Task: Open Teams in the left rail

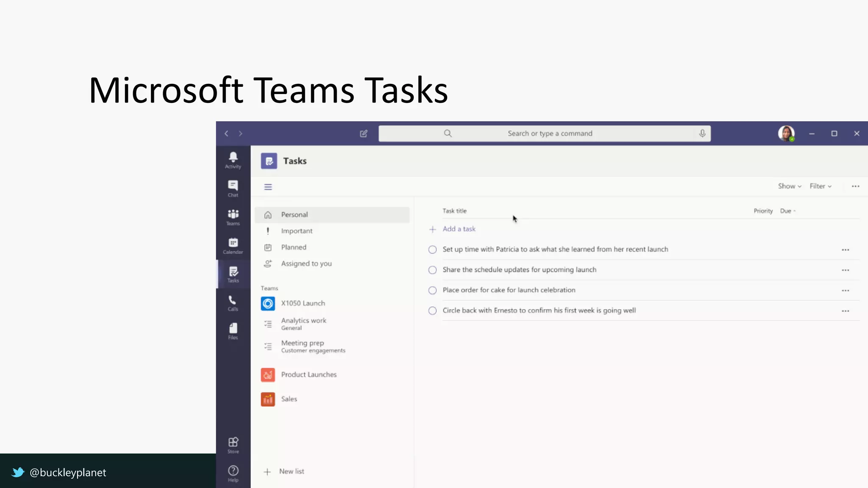Action: click(233, 217)
